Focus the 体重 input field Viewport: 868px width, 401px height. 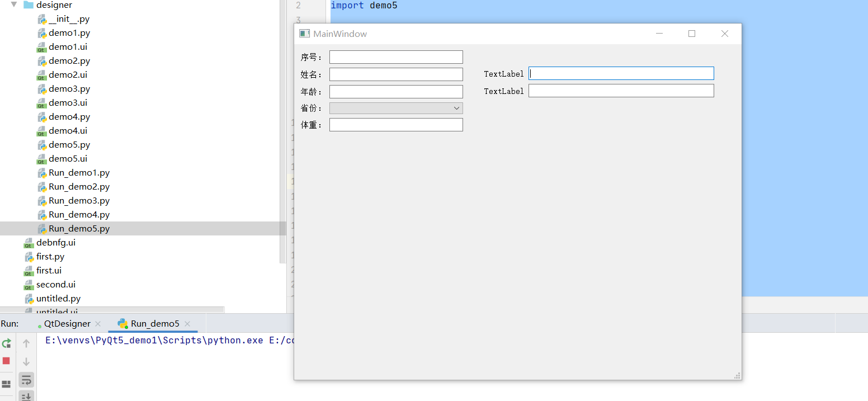(396, 125)
